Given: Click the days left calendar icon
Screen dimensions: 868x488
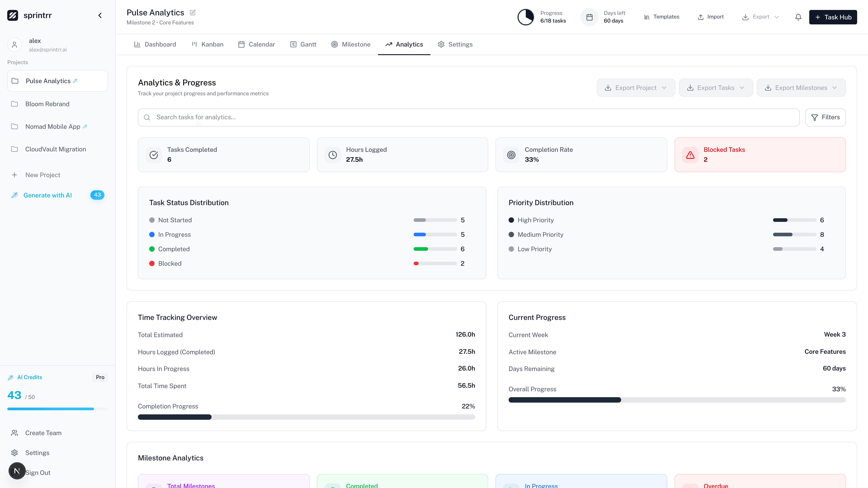Looking at the screenshot, I should [589, 17].
